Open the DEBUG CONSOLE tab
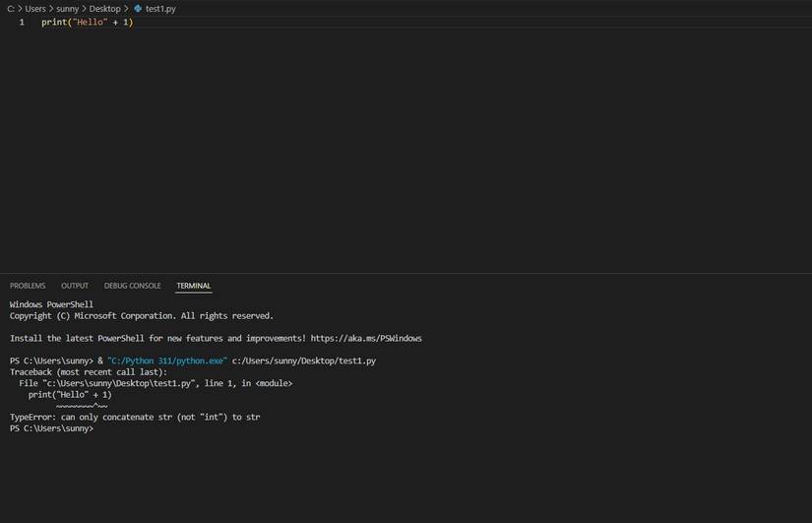Image resolution: width=812 pixels, height=523 pixels. point(132,286)
